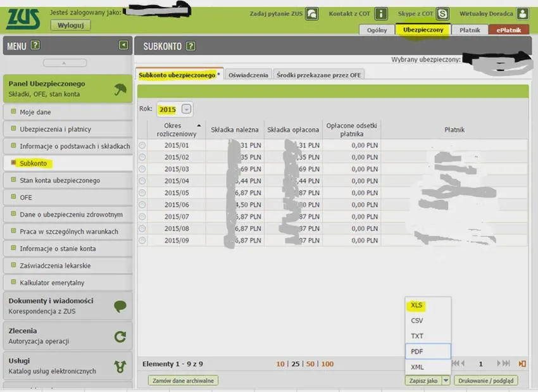Image resolution: width=538 pixels, height=392 pixels.
Task: Select the radio button for 2015/01
Action: [142, 145]
